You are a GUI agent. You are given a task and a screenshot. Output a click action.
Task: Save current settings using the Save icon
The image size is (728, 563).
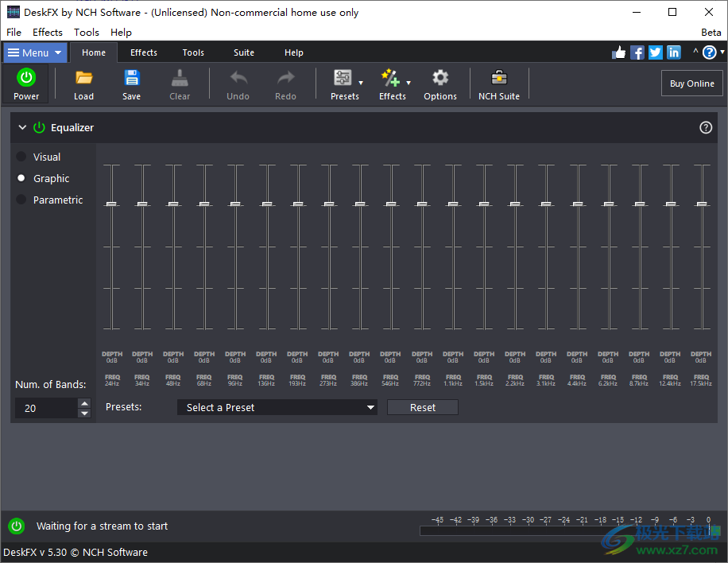[x=131, y=77]
